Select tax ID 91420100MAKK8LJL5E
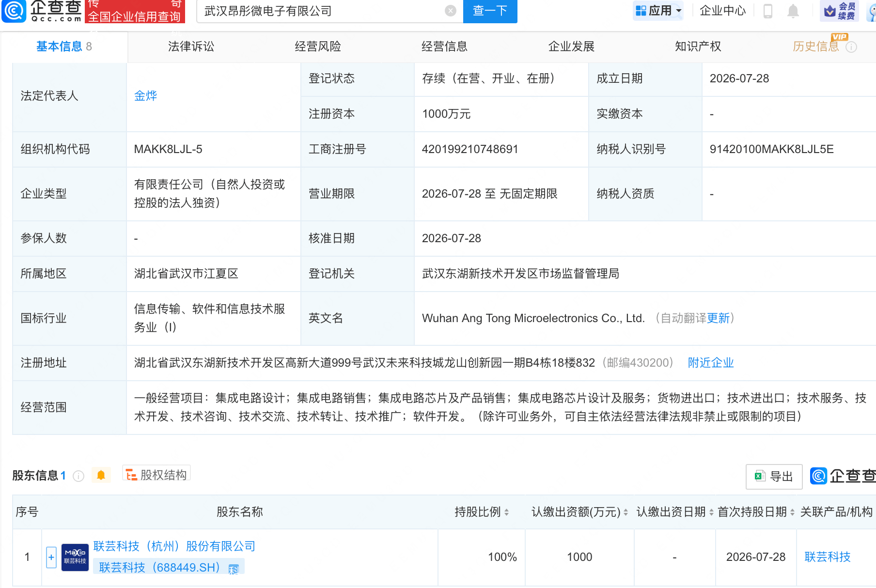This screenshot has width=876, height=588. [772, 149]
